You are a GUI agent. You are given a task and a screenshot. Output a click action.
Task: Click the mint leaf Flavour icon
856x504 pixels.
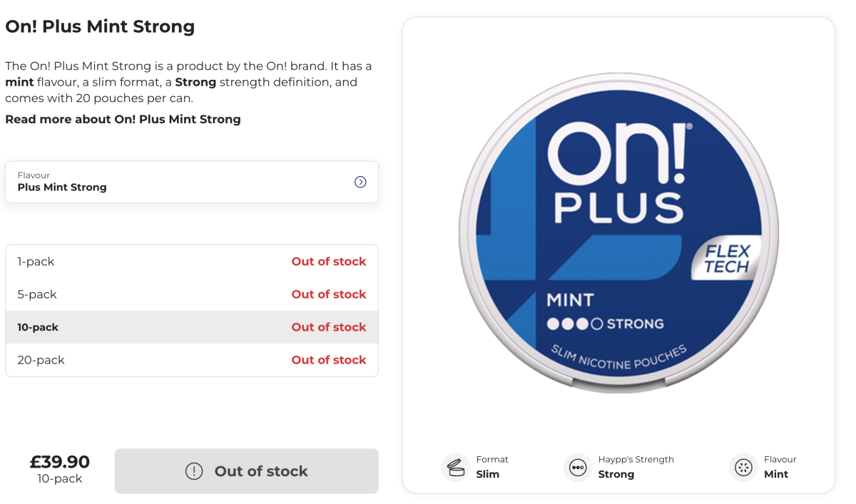pos(745,467)
